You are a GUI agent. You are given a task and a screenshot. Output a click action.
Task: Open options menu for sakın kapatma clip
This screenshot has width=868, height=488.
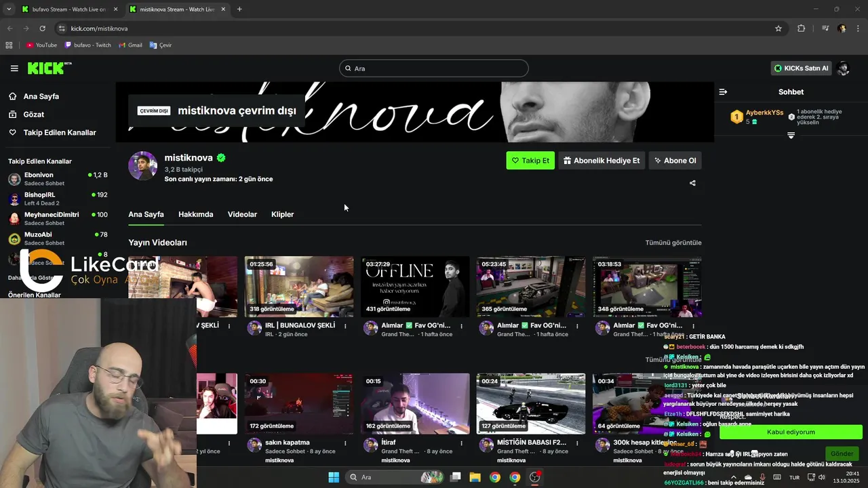coord(345,443)
